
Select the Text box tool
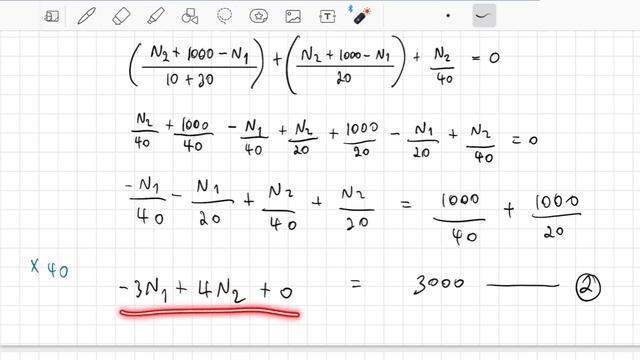click(x=327, y=16)
